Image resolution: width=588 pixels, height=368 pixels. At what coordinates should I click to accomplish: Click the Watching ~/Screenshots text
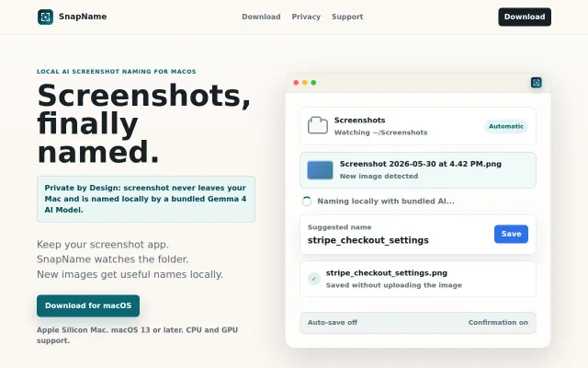pos(380,132)
